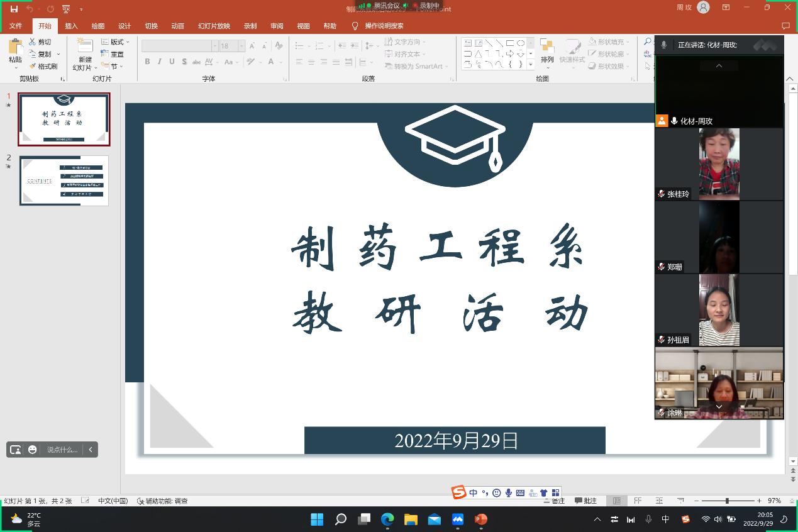This screenshot has height=532, width=798.
Task: Collapse video list with the up chevron
Action: (719, 66)
